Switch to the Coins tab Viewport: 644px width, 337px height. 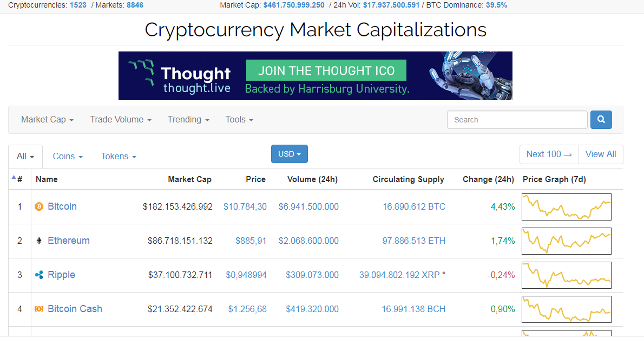click(68, 156)
